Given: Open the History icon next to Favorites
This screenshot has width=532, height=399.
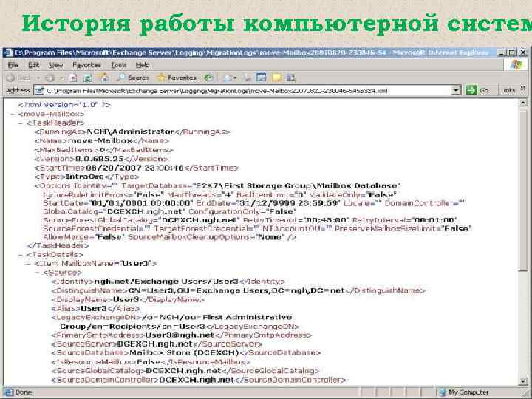Looking at the screenshot, I should tap(208, 78).
